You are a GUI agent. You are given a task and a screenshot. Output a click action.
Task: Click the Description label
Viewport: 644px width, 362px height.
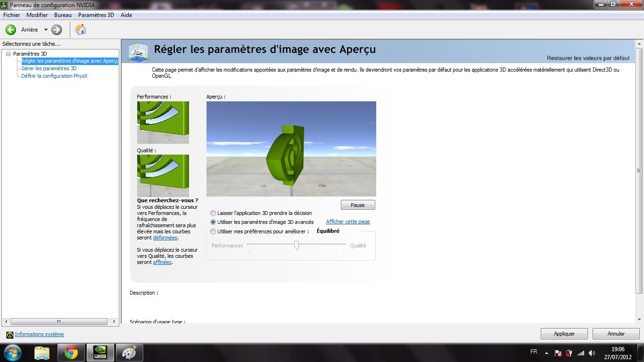[x=144, y=293]
